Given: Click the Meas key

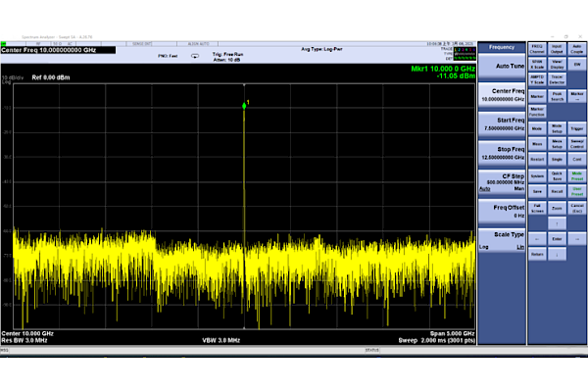Looking at the screenshot, I should (x=537, y=144).
